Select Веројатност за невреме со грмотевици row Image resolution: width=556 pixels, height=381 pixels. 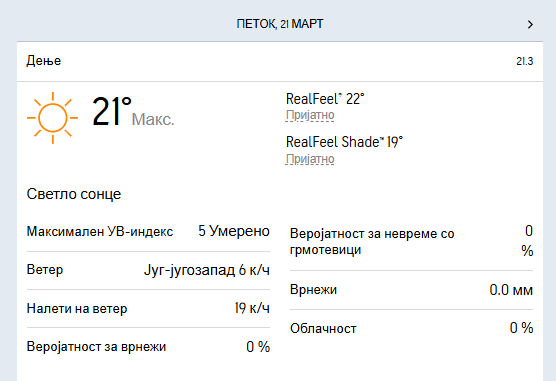411,242
